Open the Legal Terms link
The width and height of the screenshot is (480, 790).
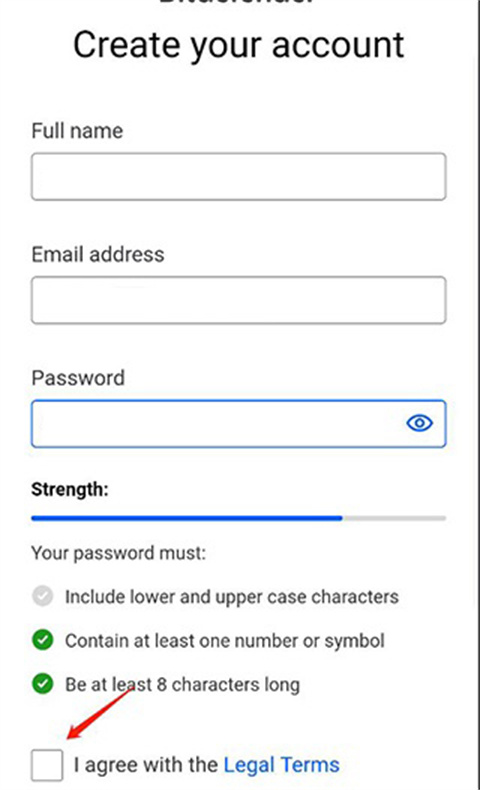point(282,765)
